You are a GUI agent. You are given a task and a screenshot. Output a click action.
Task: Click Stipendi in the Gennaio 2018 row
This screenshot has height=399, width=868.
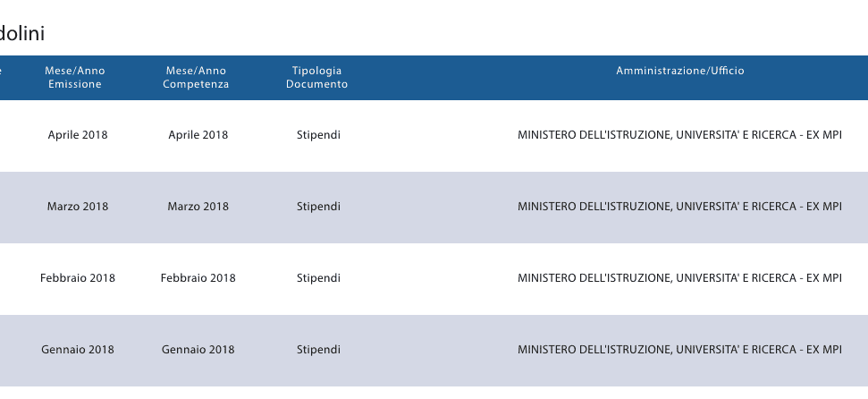[318, 350]
